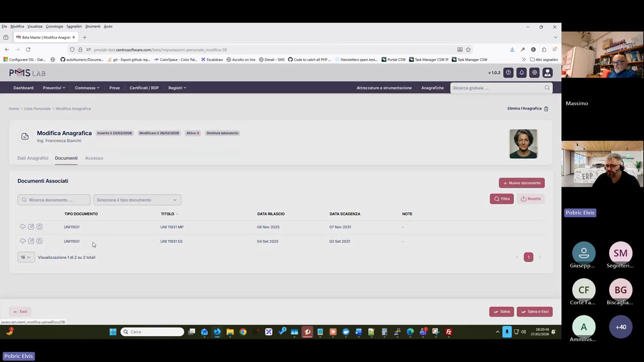Select the Documenti tab
644x362 pixels.
(66, 158)
